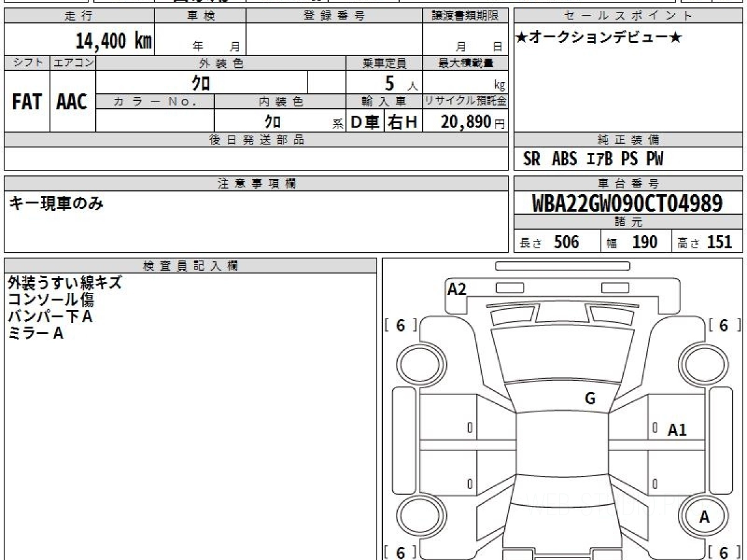Click the G mark on the windshield
This screenshot has width=747, height=560.
[590, 399]
